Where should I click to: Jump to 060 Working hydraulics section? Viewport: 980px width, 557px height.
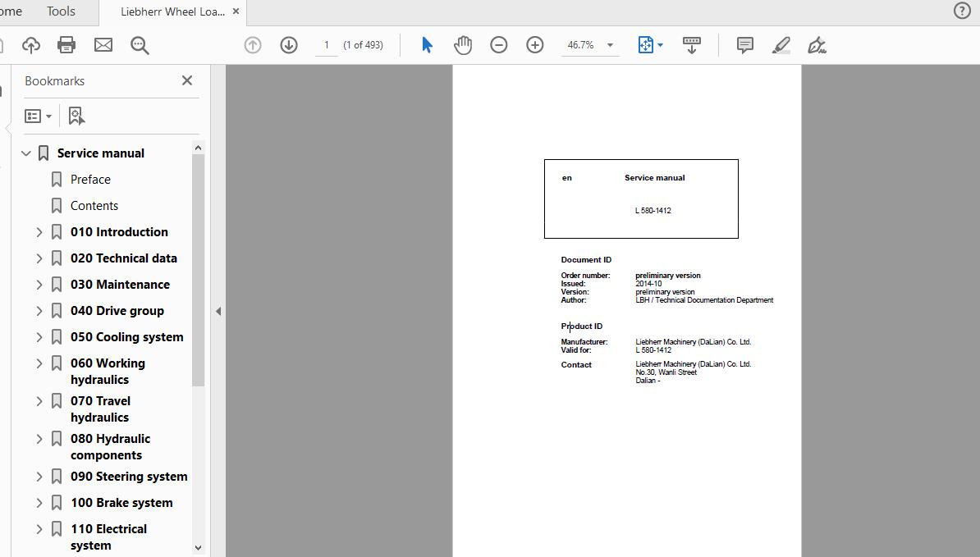point(108,371)
